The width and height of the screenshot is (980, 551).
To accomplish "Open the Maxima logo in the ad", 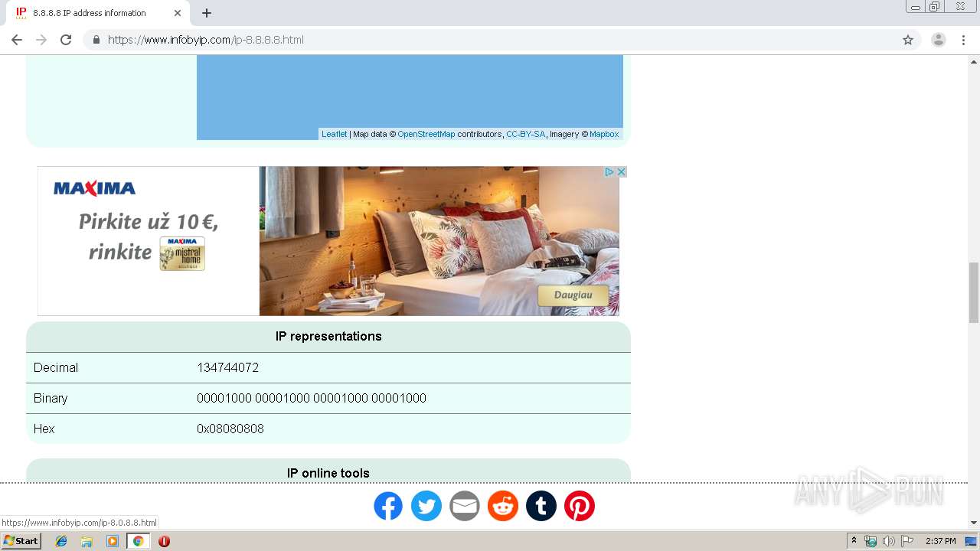I will (x=94, y=188).
